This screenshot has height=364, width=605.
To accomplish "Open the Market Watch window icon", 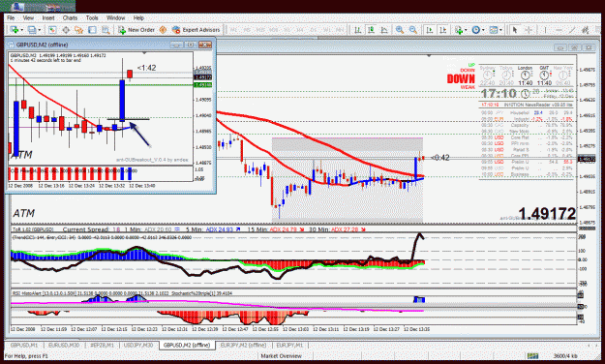I will 52,30.
